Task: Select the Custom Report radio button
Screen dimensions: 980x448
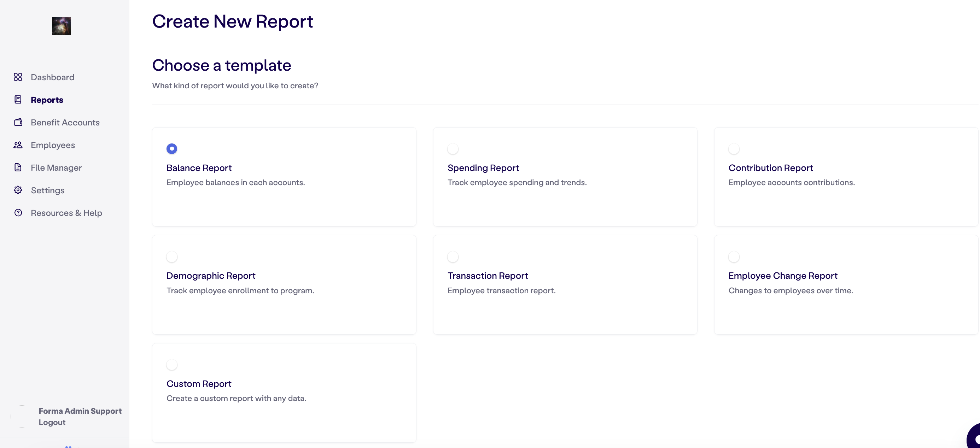Action: click(171, 365)
